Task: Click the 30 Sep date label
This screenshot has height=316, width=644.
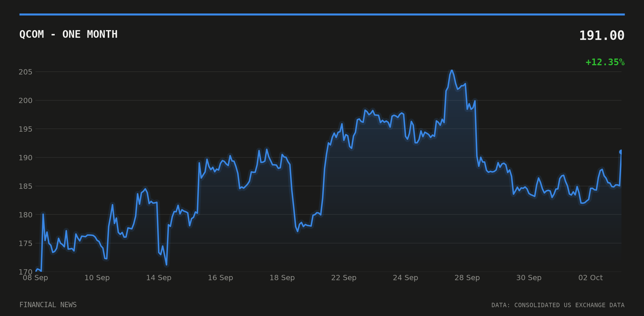Action: point(529,278)
